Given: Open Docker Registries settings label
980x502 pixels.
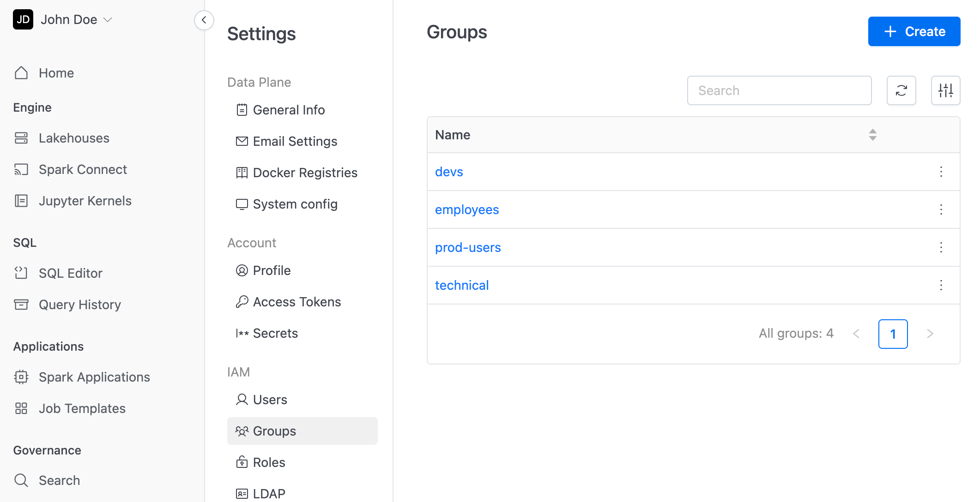Looking at the screenshot, I should [305, 173].
